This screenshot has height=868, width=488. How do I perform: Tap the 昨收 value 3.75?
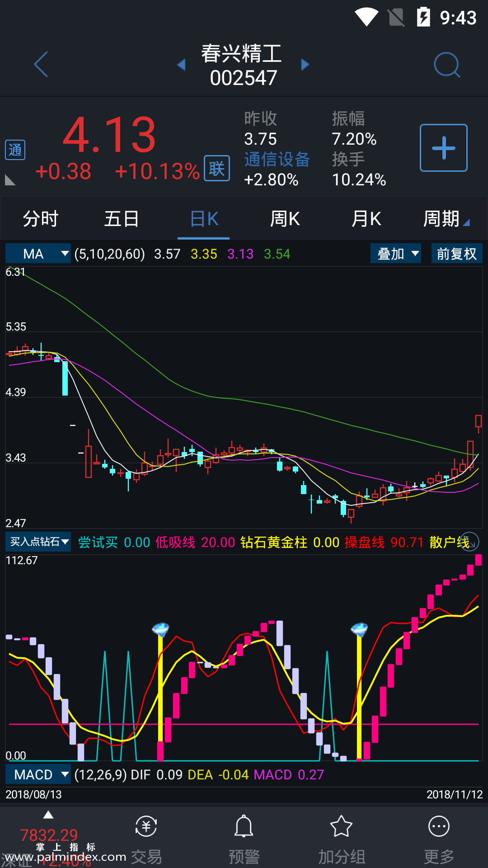pos(260,139)
